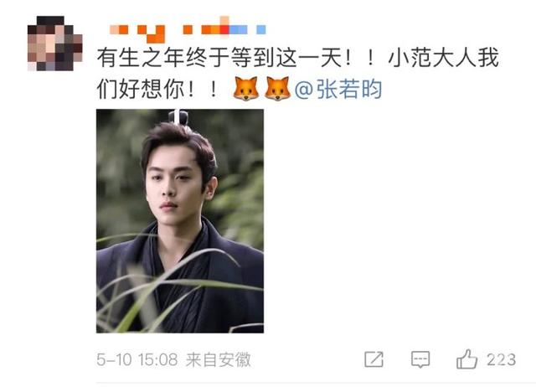Click the text 小范大人我
This screenshot has width=536, height=392.
[x=444, y=58]
